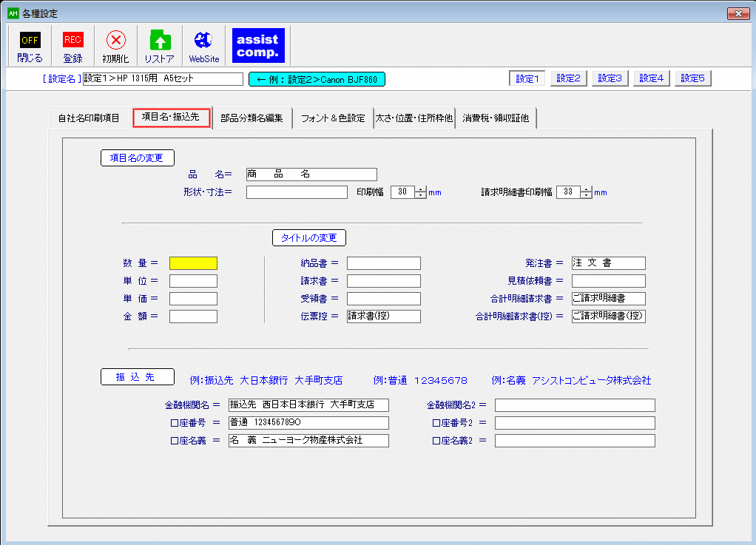Screen dimensions: 756x545
Task: Choose the 設定5 preset button
Action: coord(693,78)
